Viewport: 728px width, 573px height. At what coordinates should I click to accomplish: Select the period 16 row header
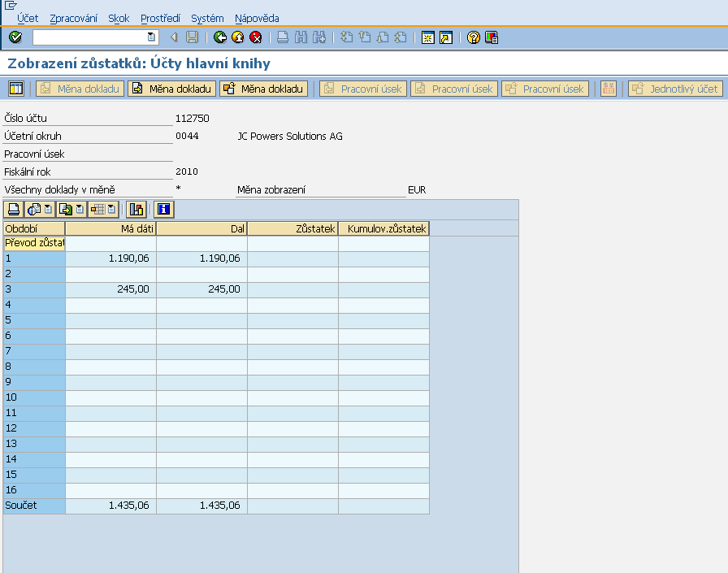click(x=34, y=490)
